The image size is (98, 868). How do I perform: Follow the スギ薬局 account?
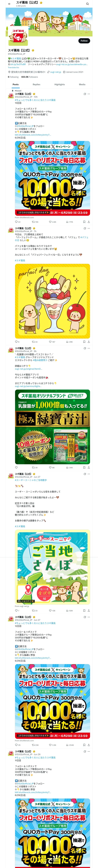point(84,41)
